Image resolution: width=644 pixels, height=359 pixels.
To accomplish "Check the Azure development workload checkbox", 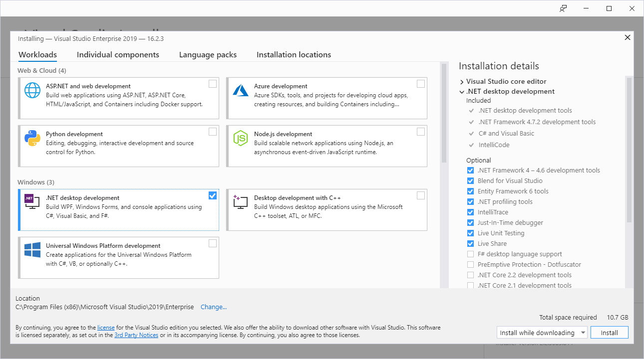I will pos(421,84).
